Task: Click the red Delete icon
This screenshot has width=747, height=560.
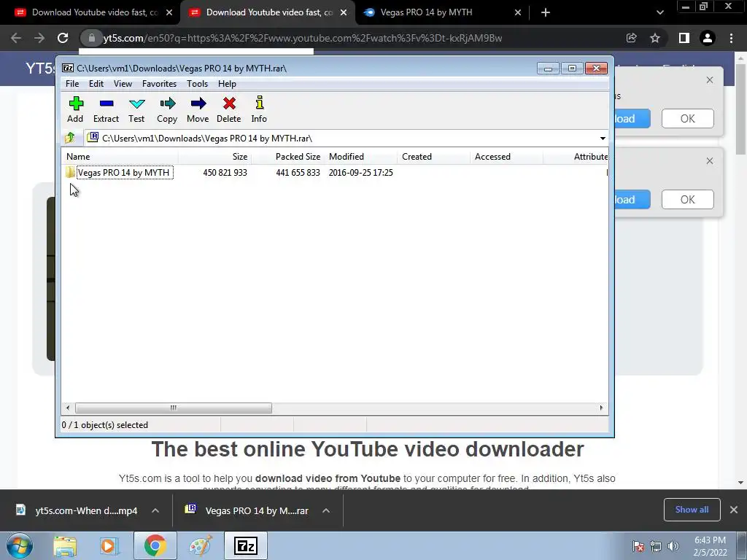Action: point(228,109)
